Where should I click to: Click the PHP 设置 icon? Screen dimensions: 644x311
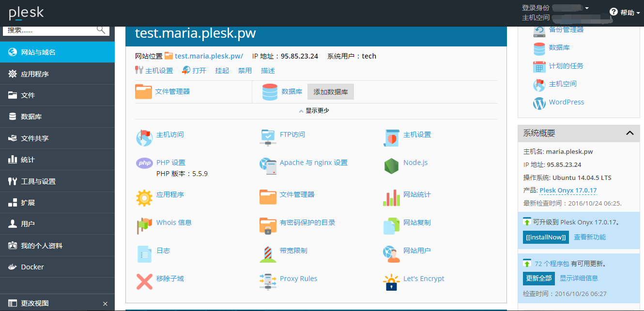click(x=144, y=163)
